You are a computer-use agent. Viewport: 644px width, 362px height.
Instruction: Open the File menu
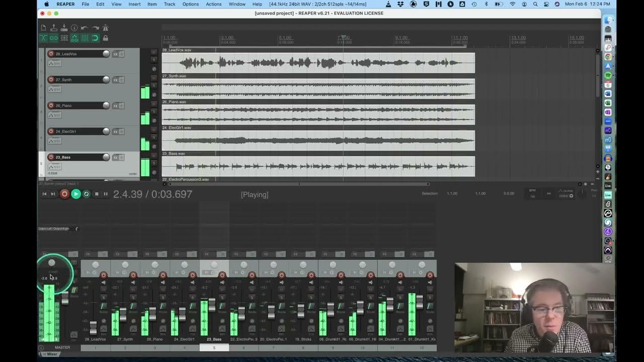pos(86,4)
